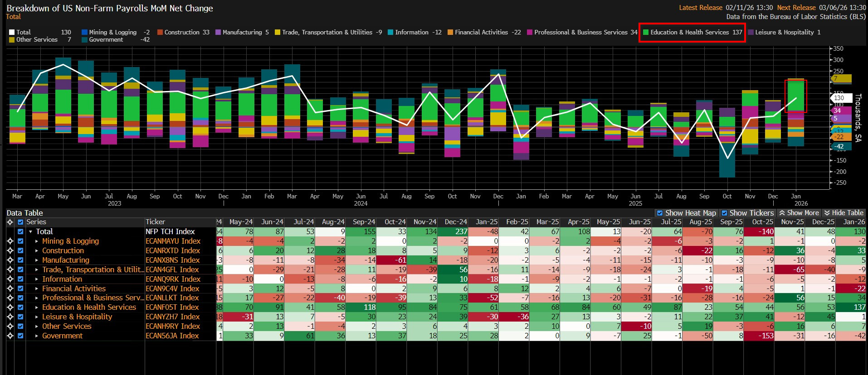Expand the Trade, Transportation & Utilities row
The height and width of the screenshot is (375, 868).
(x=37, y=270)
